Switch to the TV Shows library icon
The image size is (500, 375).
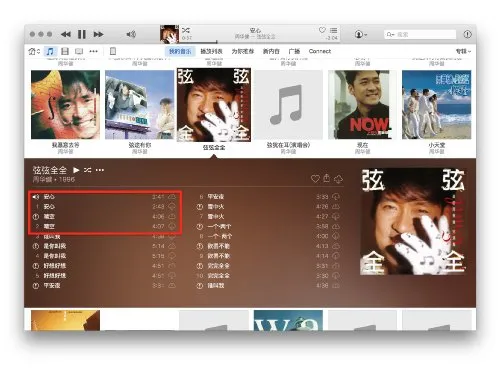click(79, 51)
